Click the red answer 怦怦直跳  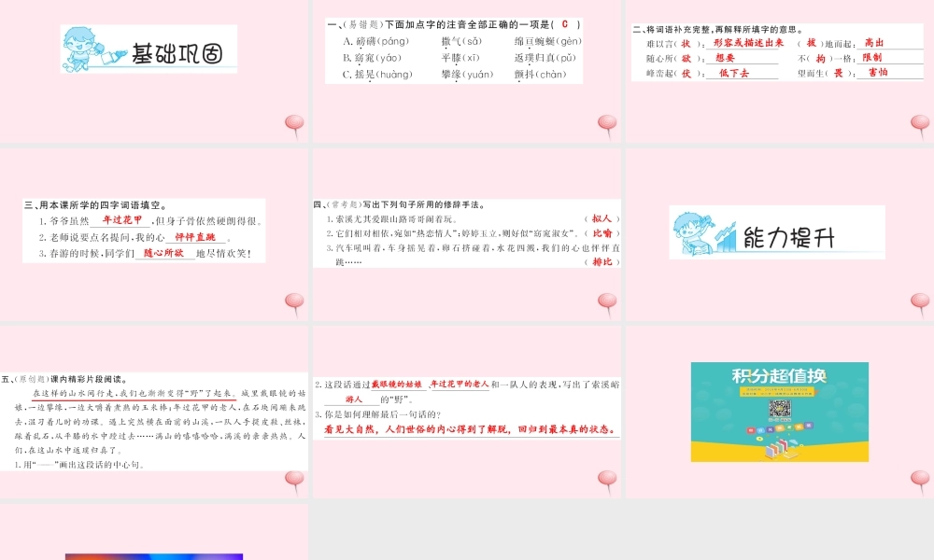[x=195, y=237]
